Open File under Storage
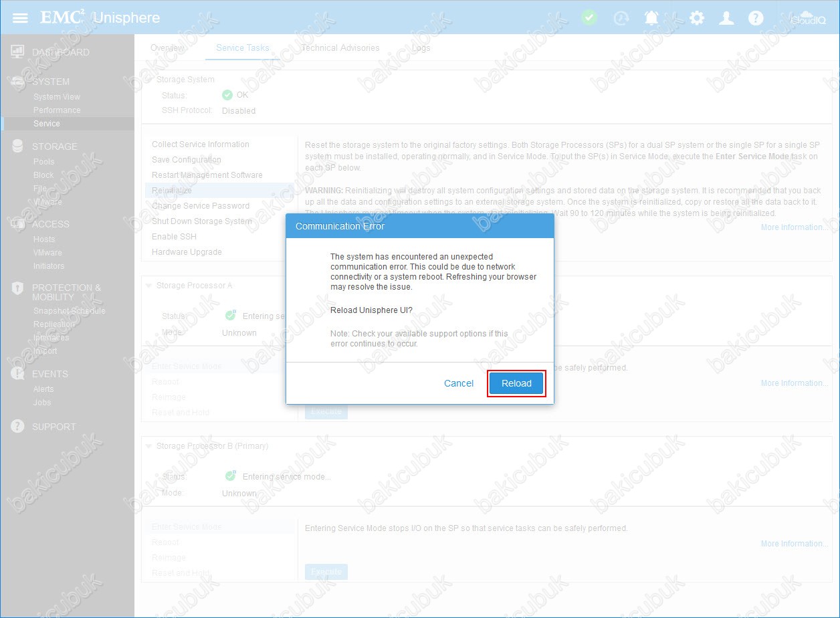 [x=40, y=189]
